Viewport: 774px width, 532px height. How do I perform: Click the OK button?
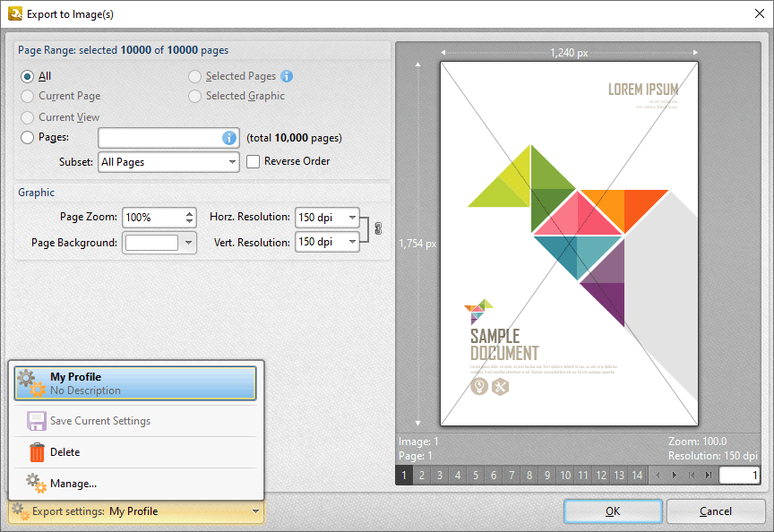coord(613,511)
